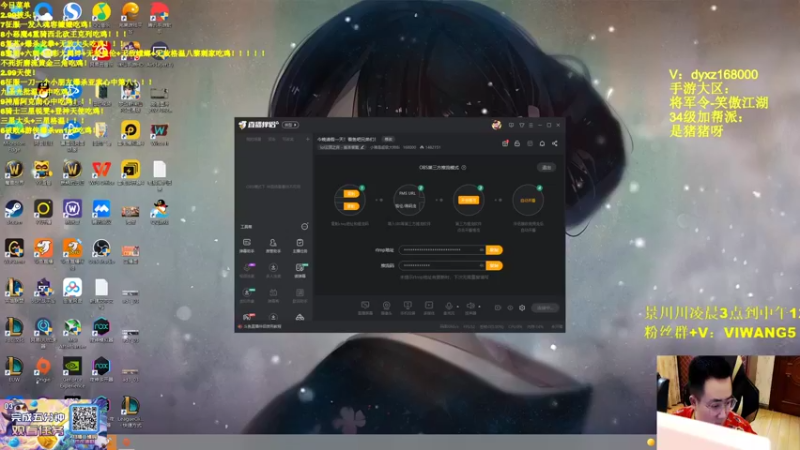Click the webcam feed at bottom right
Screen dimensions: 800x450
pyautogui.click(x=728, y=403)
